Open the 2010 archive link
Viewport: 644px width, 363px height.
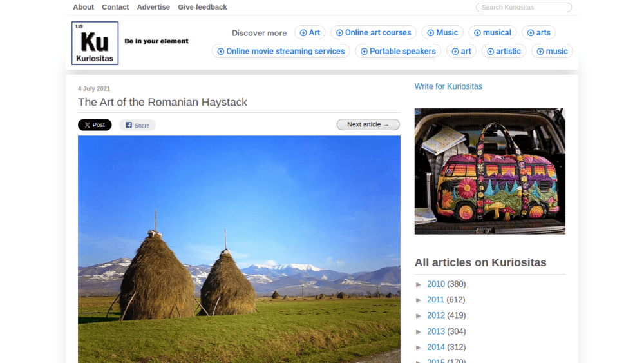436,284
